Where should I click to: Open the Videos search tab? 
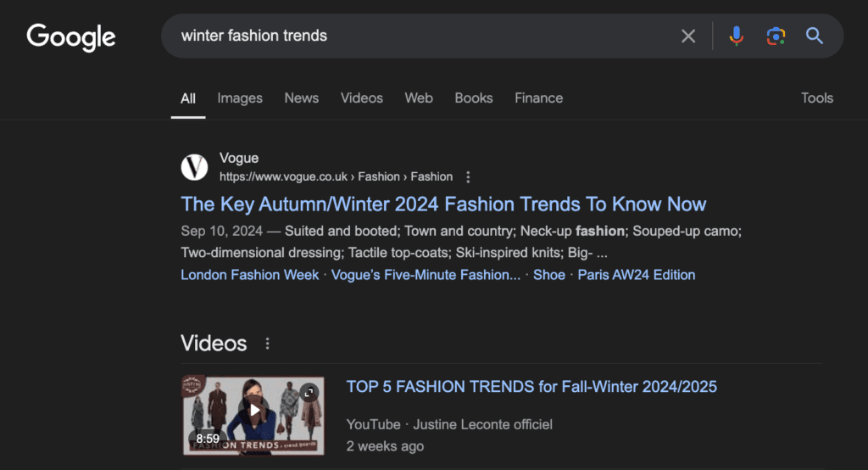coord(361,98)
